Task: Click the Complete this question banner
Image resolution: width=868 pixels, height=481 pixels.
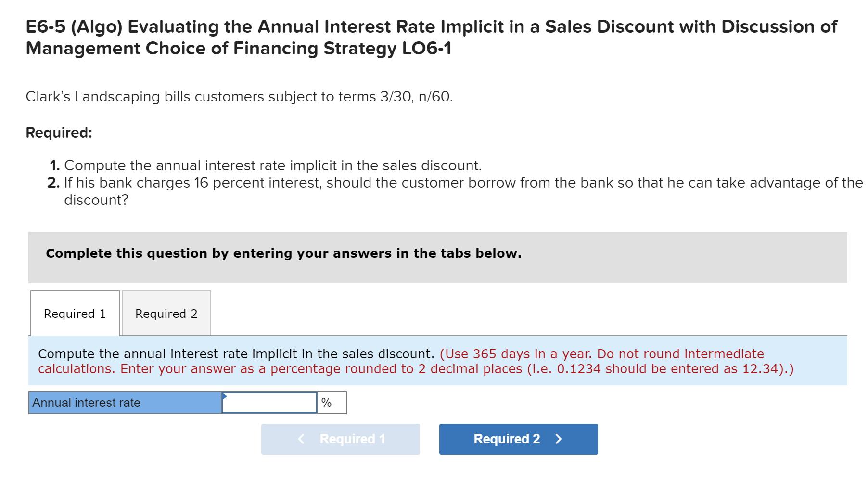Action: [283, 253]
